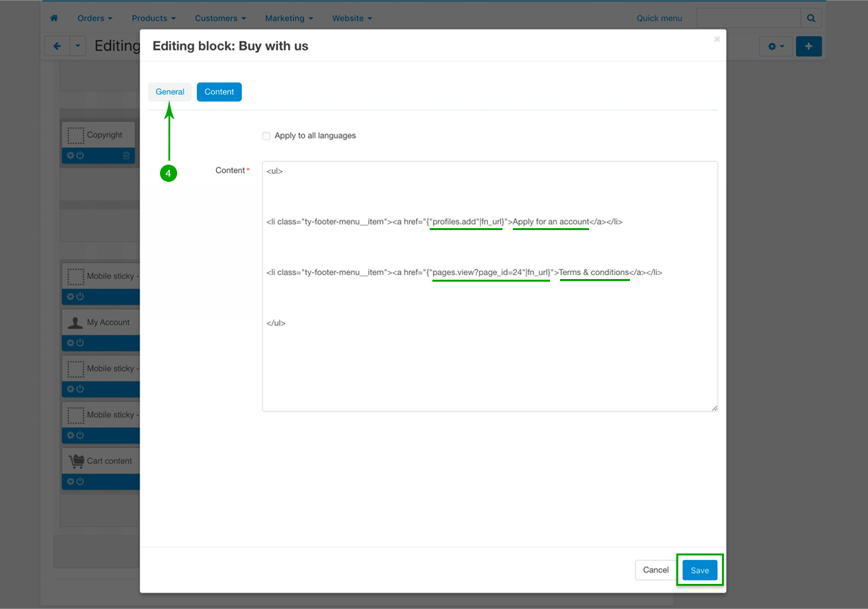
Task: Open settings gear of the Copyright block
Action: (70, 155)
